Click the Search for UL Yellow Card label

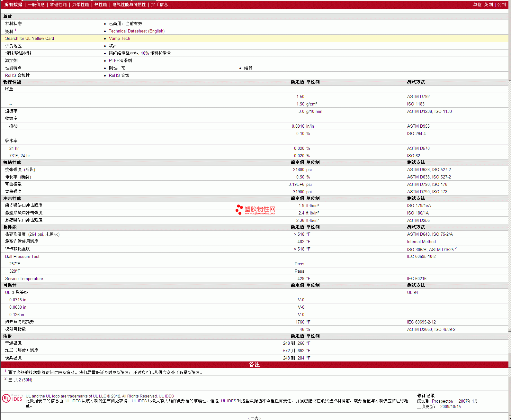pyautogui.click(x=30, y=38)
